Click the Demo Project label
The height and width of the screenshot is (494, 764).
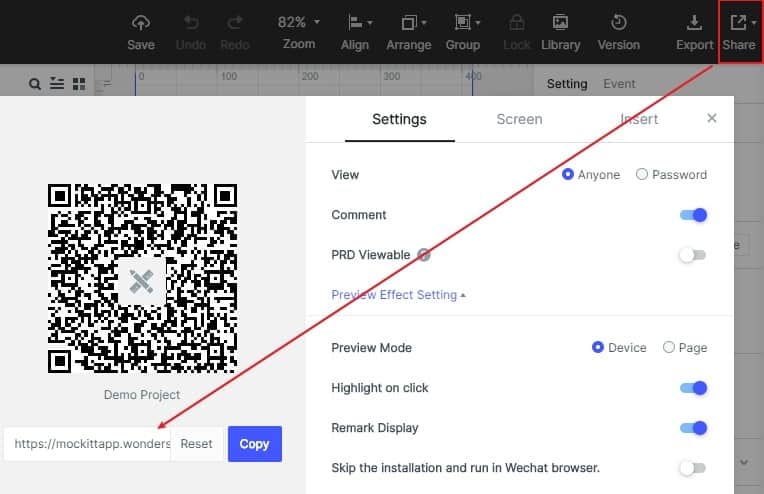point(142,395)
